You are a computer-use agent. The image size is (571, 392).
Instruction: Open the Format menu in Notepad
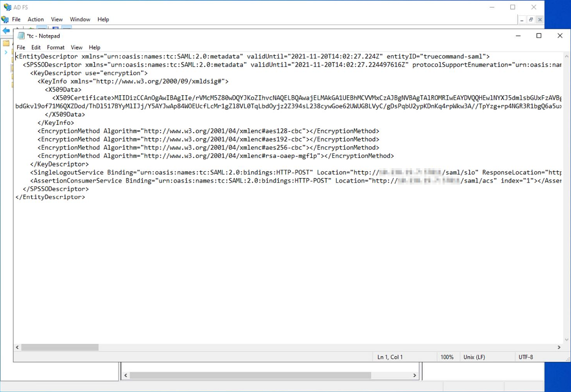click(x=56, y=47)
